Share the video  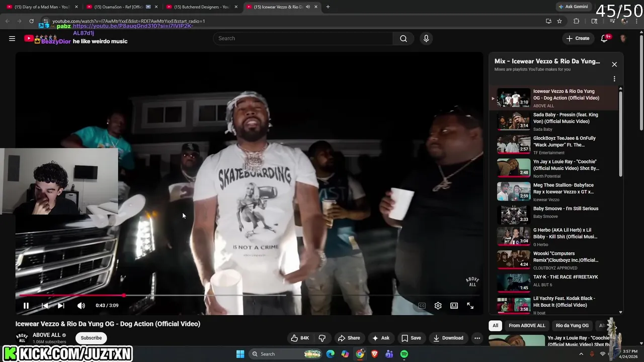[349, 338]
